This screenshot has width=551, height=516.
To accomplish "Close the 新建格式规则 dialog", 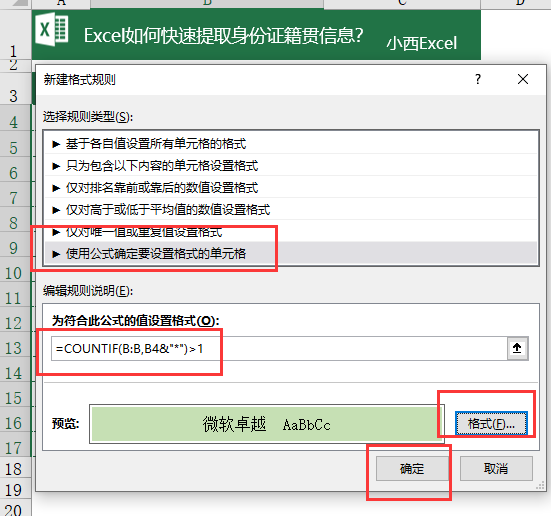I will point(523,79).
